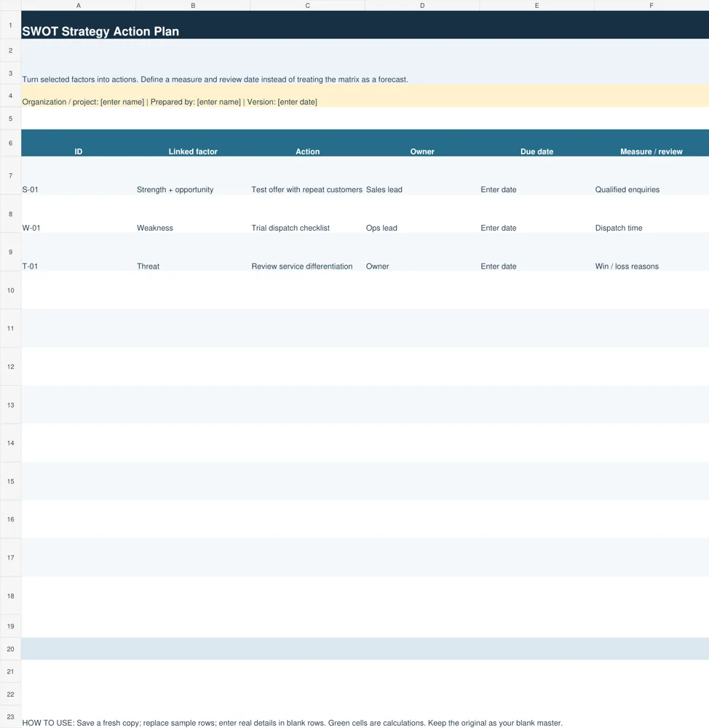
Task: Click the Owner cell in the T-01 row
Action: (422, 252)
